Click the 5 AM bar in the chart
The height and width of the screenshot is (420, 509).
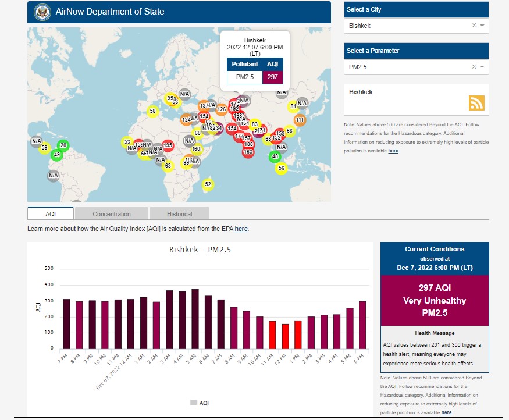[195, 318]
